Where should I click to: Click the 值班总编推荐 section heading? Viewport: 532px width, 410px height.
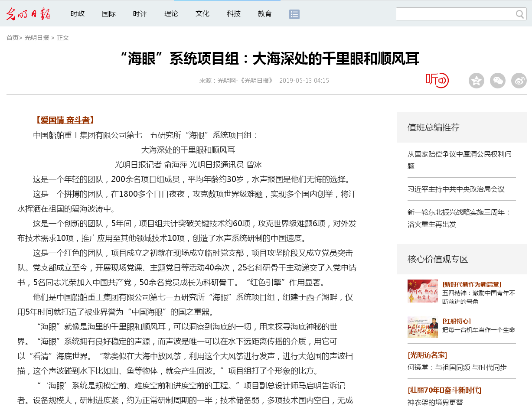(434, 127)
